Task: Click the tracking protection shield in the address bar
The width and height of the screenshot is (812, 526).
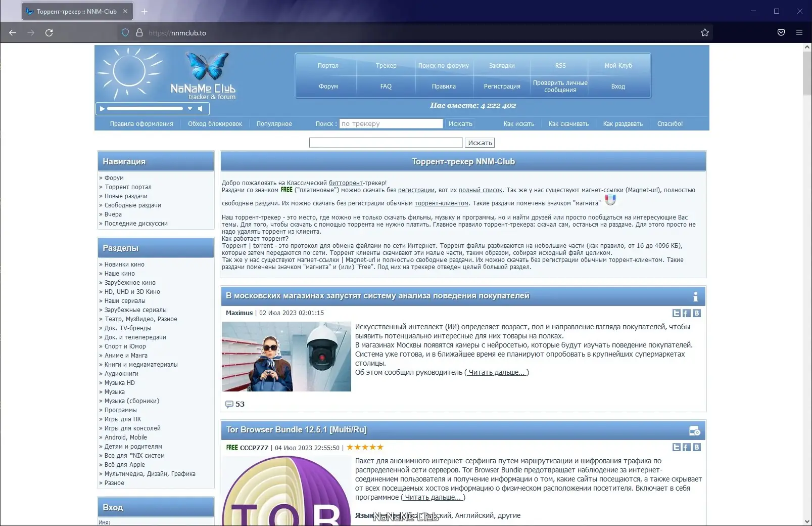Action: tap(125, 32)
